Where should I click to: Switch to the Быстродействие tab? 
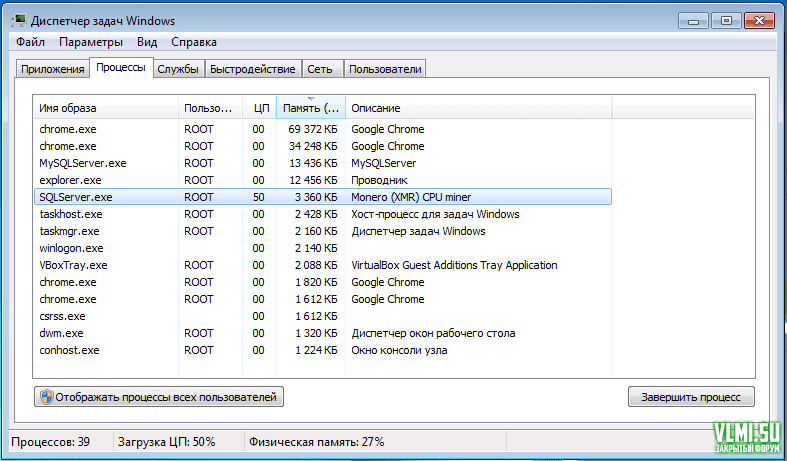coord(253,69)
